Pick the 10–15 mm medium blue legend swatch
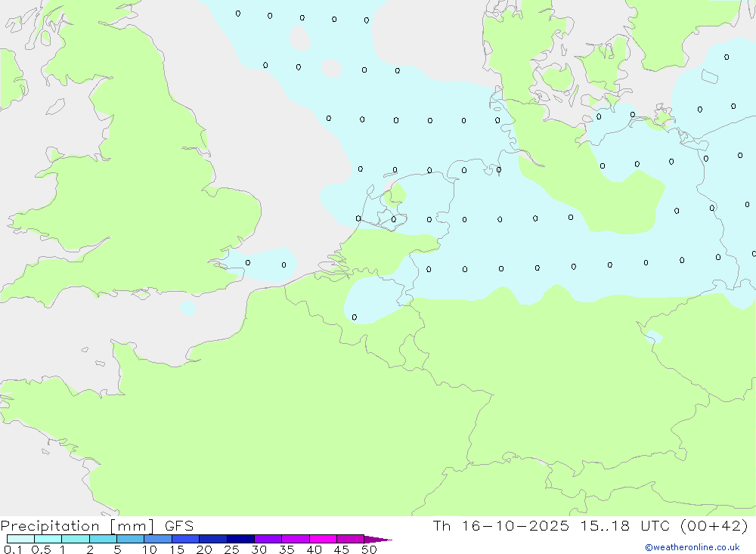Image resolution: width=756 pixels, height=554 pixels. [x=158, y=539]
